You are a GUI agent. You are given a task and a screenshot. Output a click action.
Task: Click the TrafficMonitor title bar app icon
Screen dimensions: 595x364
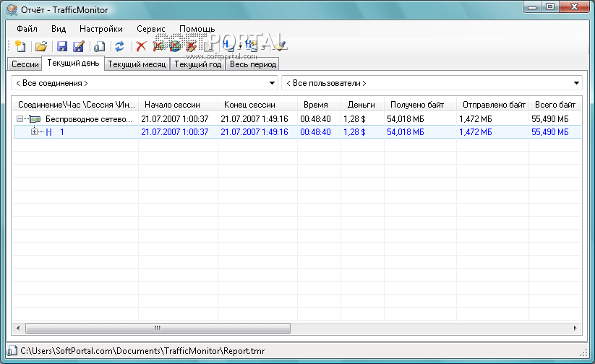[x=12, y=10]
